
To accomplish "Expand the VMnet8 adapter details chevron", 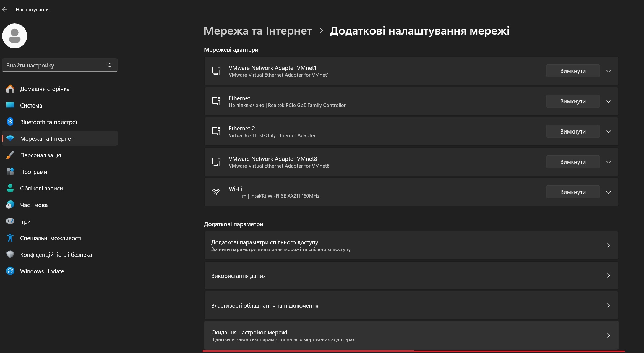I will point(608,162).
